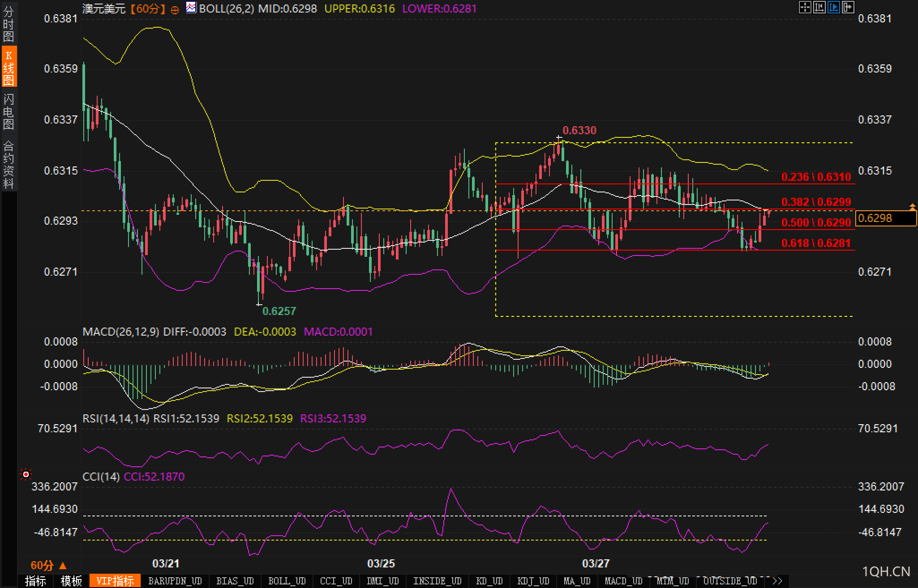918x588 pixels.
Task: Open the 闪电图 view
Action: 9,111
